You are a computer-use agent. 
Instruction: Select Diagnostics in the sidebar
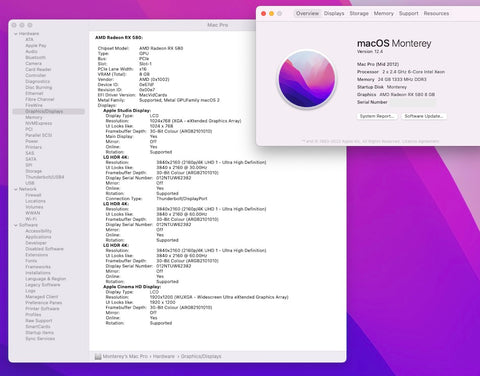(x=37, y=81)
